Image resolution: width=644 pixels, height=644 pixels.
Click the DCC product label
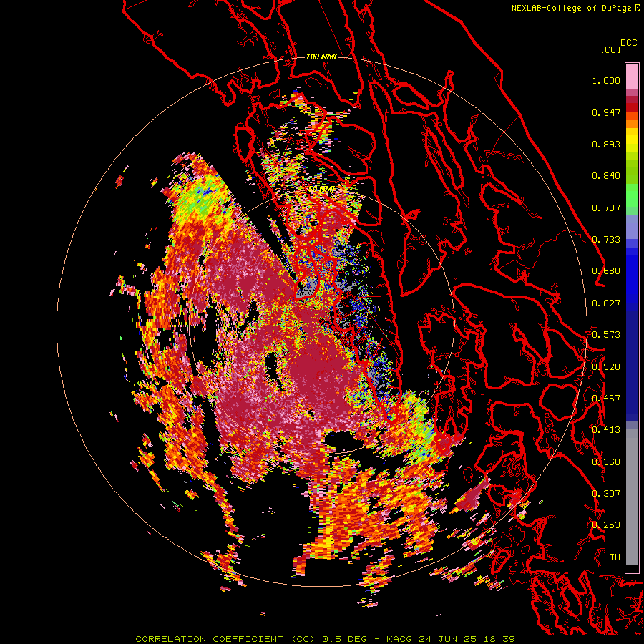[629, 43]
